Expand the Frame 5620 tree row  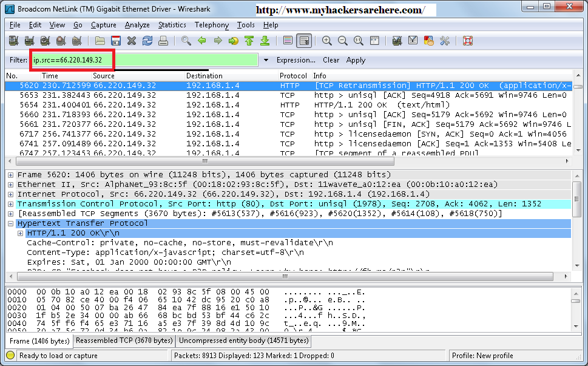coord(10,175)
